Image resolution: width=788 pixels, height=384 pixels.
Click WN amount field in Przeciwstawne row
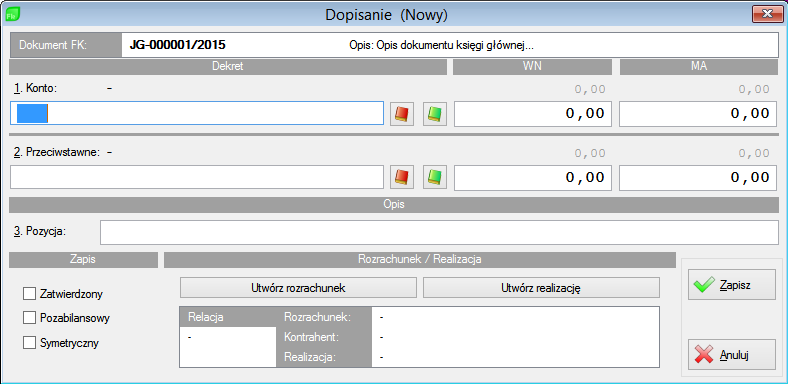[533, 177]
